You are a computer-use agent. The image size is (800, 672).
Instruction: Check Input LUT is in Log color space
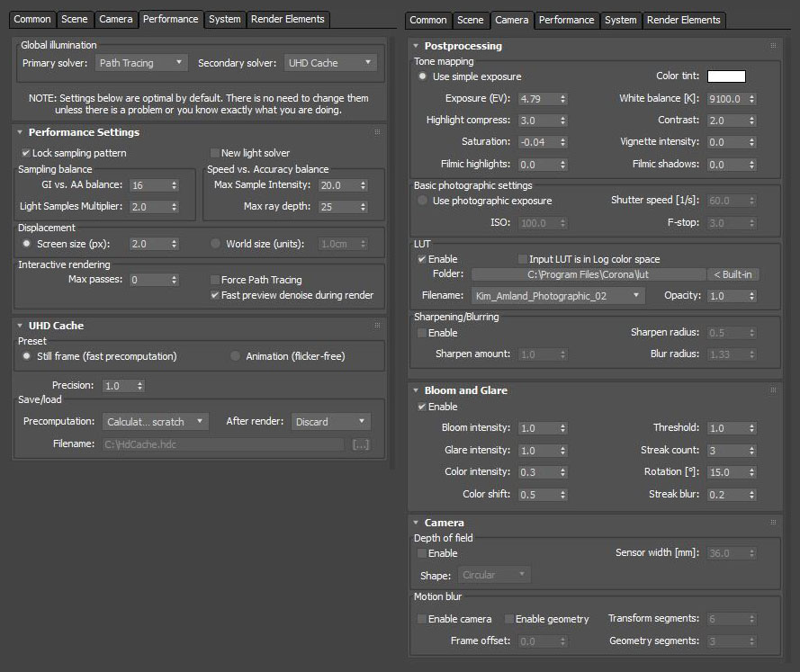(522, 259)
